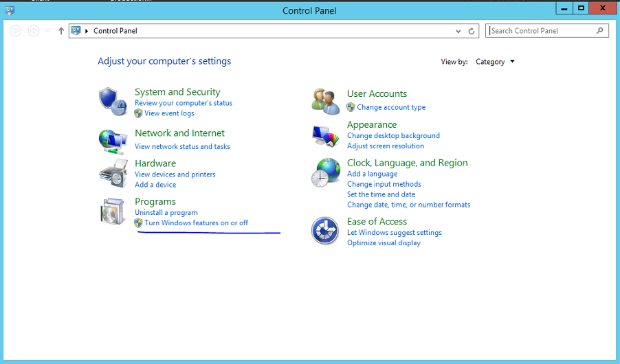Image resolution: width=620 pixels, height=364 pixels.
Task: Open the User Accounts heading
Action: (x=377, y=93)
